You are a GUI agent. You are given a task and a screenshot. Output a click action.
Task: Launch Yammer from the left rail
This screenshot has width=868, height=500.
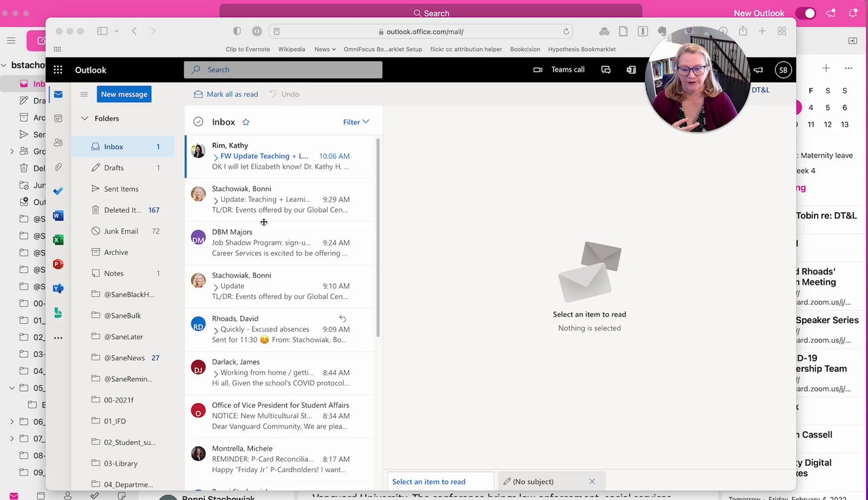click(58, 288)
